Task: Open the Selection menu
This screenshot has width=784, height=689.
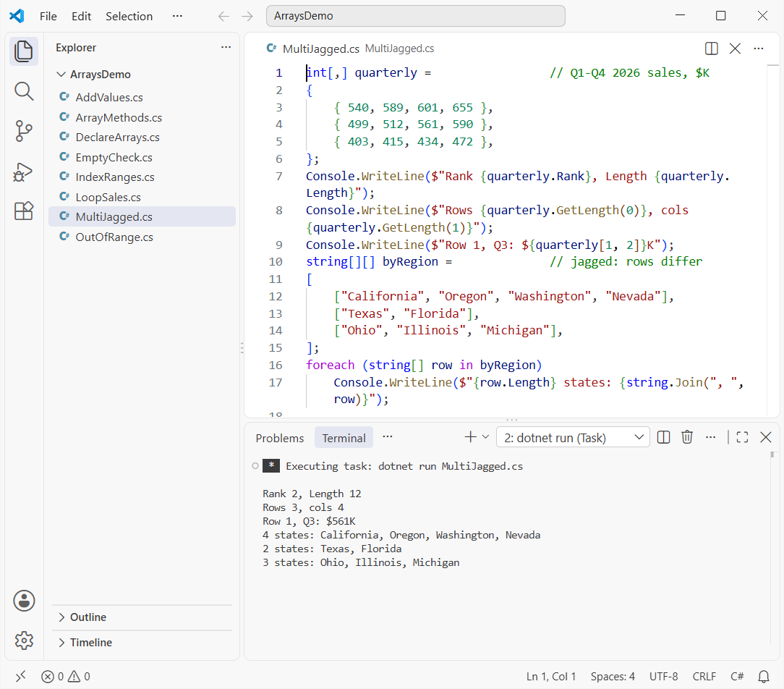Action: [x=129, y=17]
